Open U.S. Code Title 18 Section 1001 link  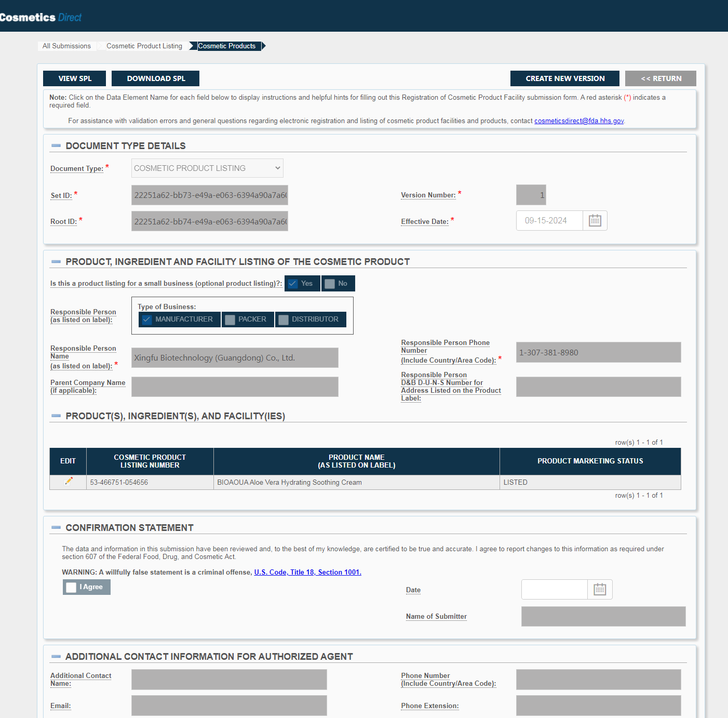(x=307, y=573)
